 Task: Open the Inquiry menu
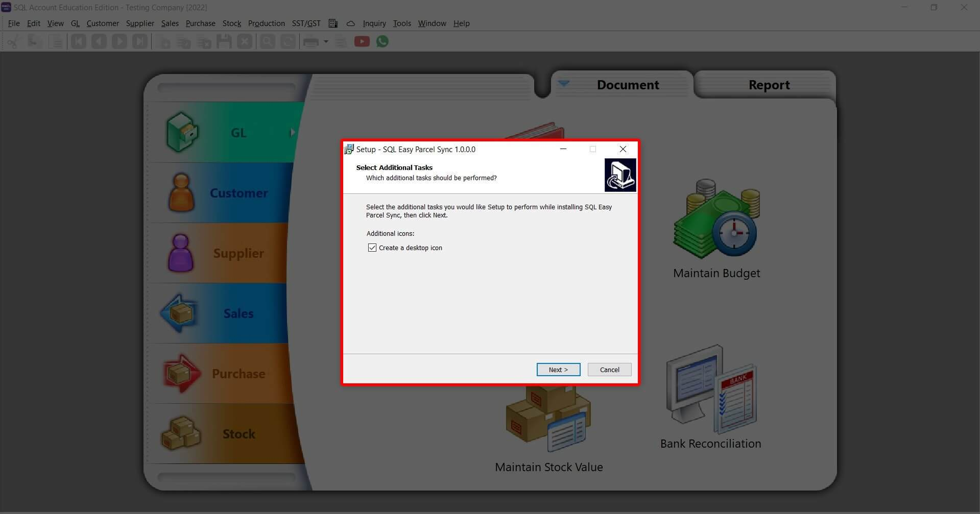[x=374, y=23]
